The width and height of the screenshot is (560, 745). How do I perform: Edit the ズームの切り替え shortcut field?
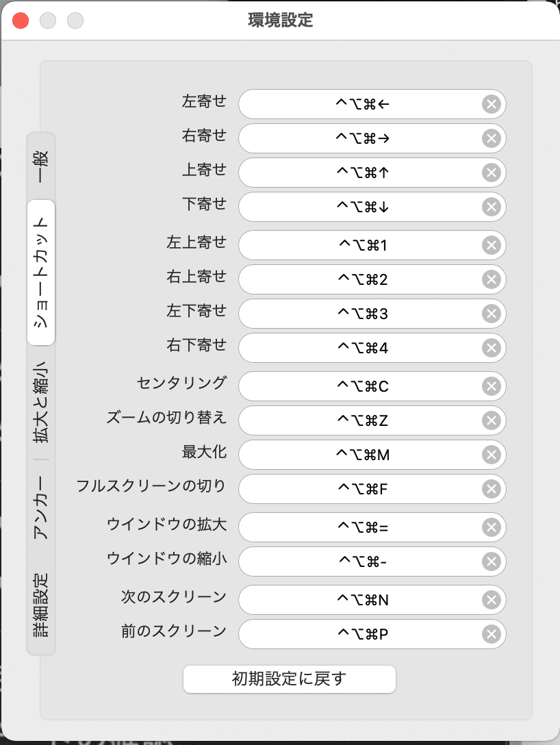(x=361, y=420)
